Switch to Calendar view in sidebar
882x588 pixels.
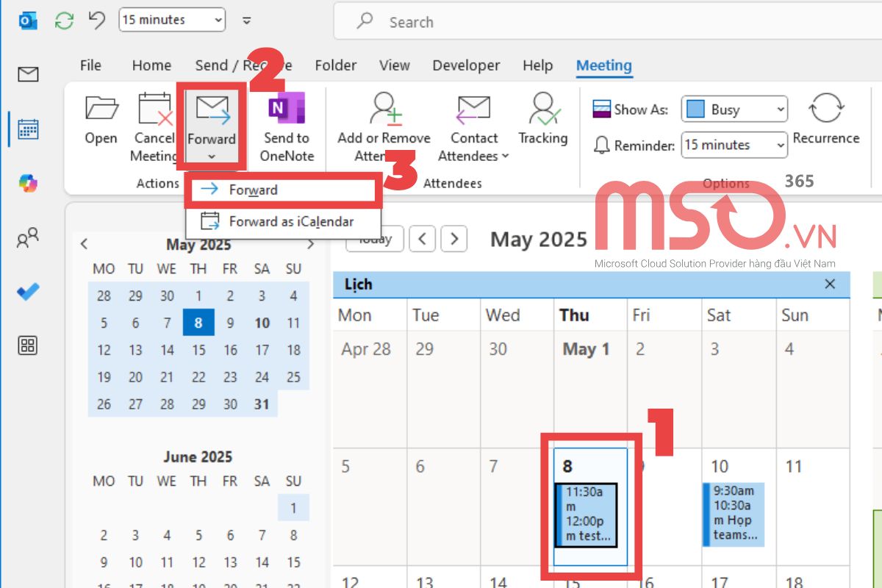tap(28, 129)
